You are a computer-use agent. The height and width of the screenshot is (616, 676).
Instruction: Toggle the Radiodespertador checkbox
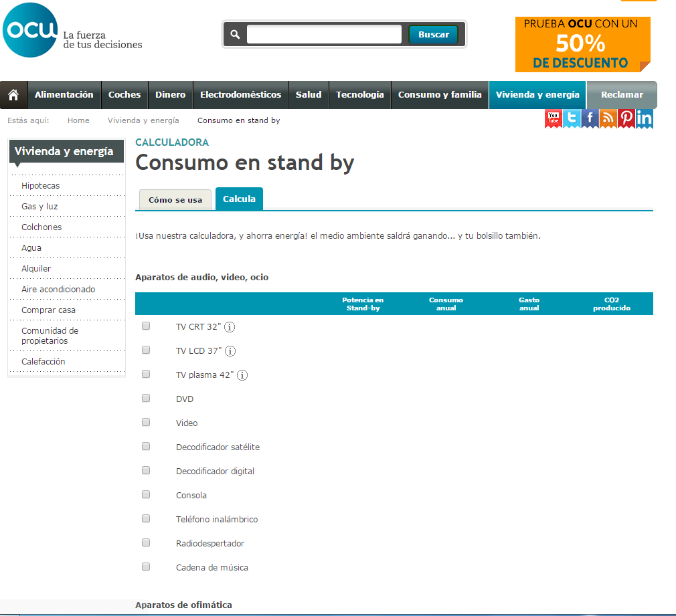[146, 543]
